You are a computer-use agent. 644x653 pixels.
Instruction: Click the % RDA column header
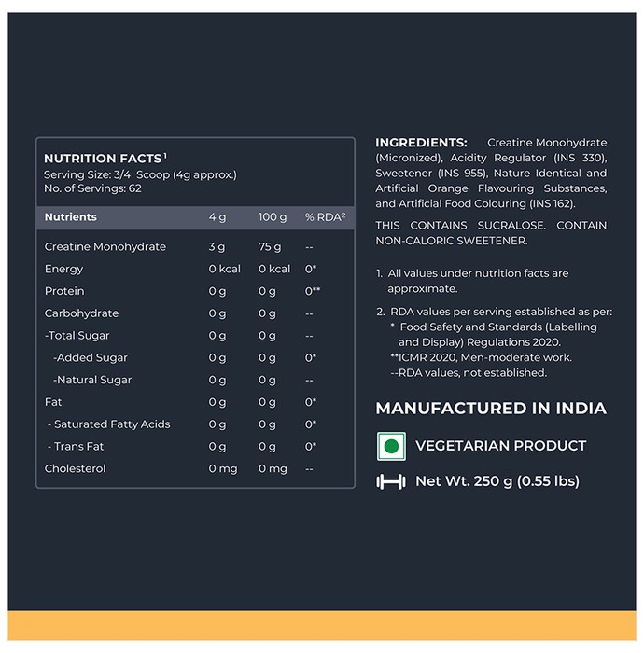click(x=325, y=217)
